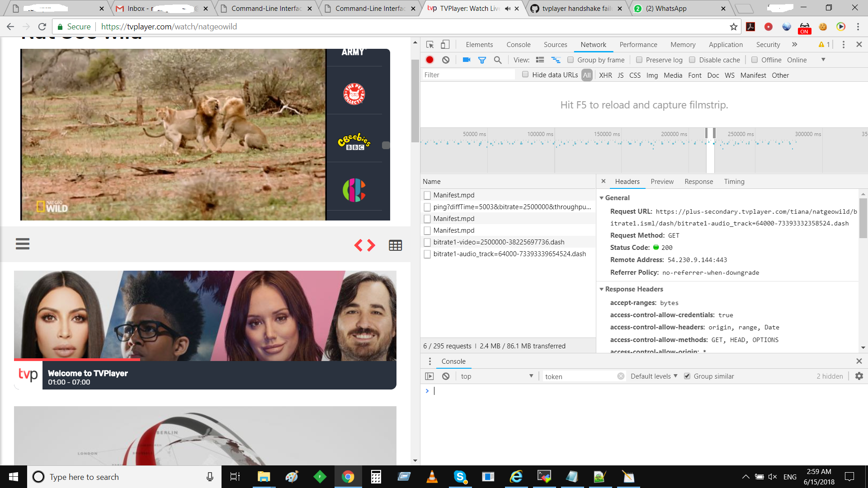Bookmark this page with the star

click(733, 27)
